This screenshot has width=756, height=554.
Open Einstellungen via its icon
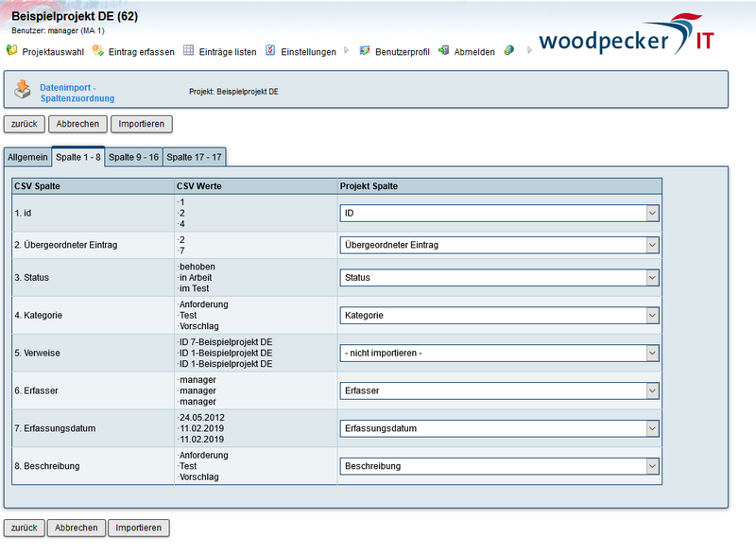click(273, 52)
